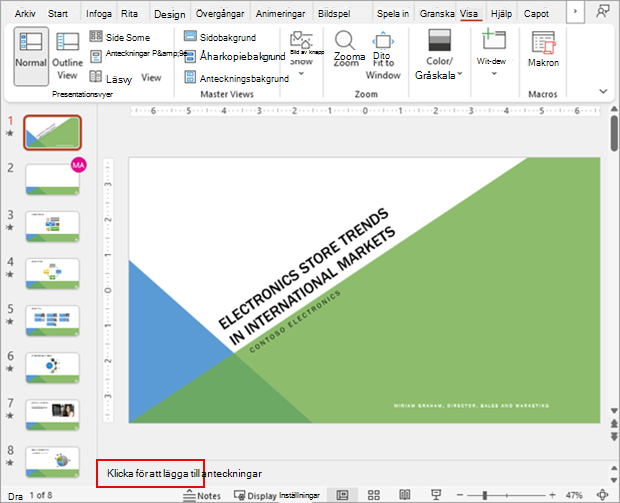Click the slide title text

tap(307, 276)
